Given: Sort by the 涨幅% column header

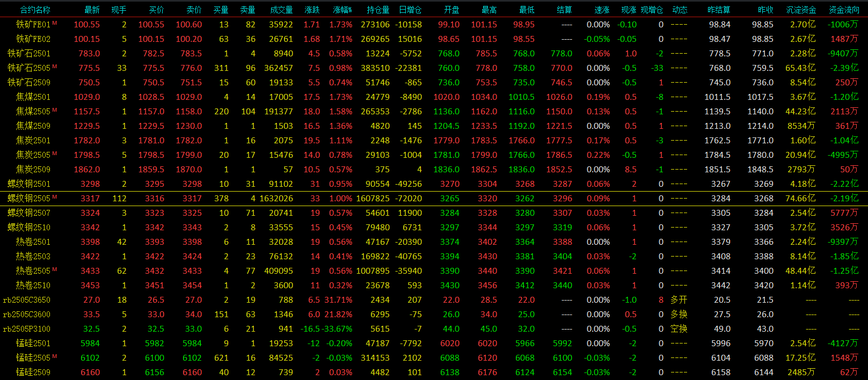Looking at the screenshot, I should pyautogui.click(x=342, y=10).
